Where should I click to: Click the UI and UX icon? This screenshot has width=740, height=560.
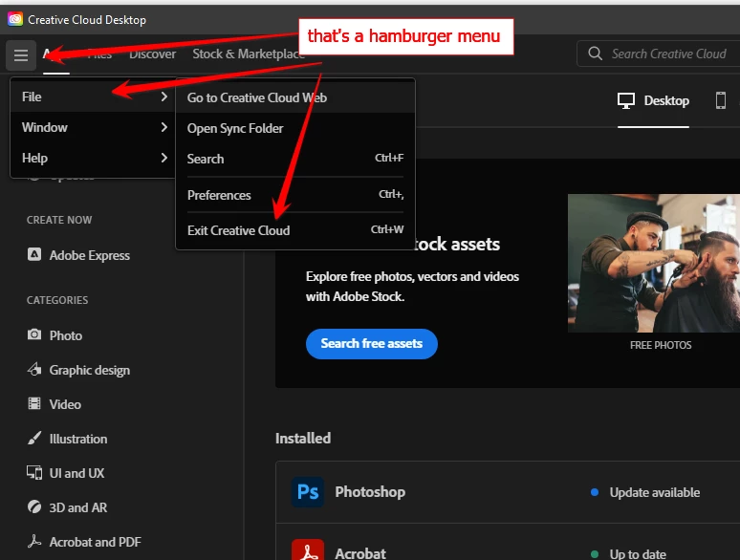[34, 472]
